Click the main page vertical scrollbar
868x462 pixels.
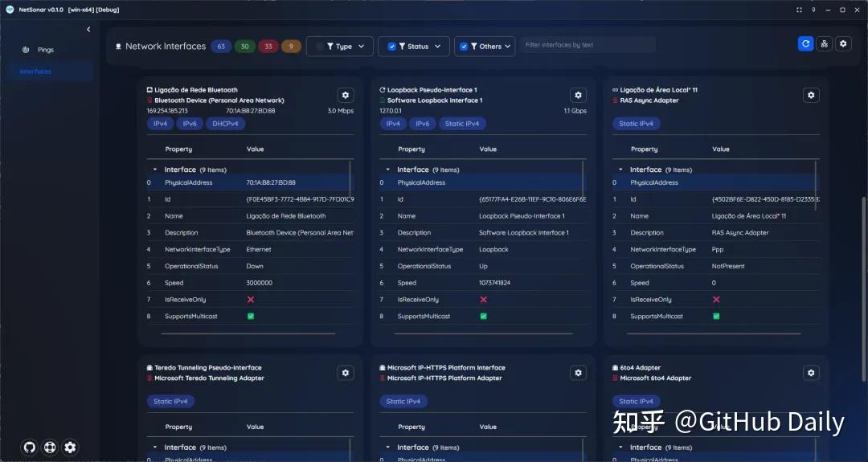click(x=863, y=288)
